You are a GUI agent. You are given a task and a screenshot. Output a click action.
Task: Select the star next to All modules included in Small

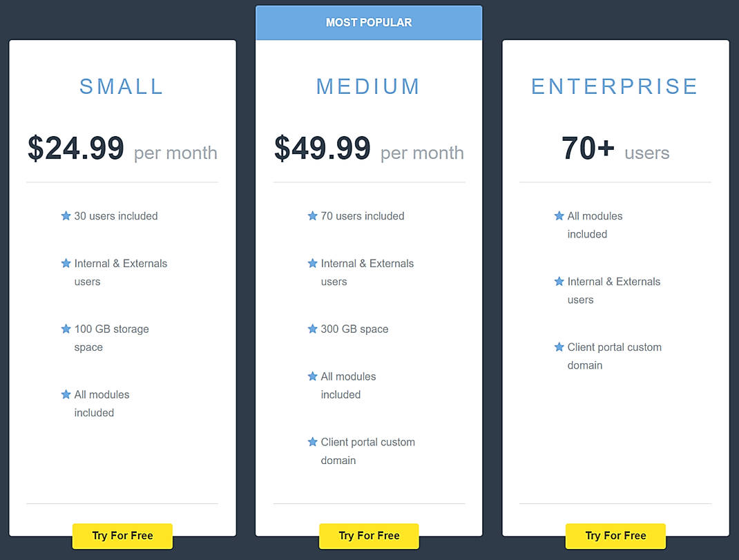(x=64, y=395)
